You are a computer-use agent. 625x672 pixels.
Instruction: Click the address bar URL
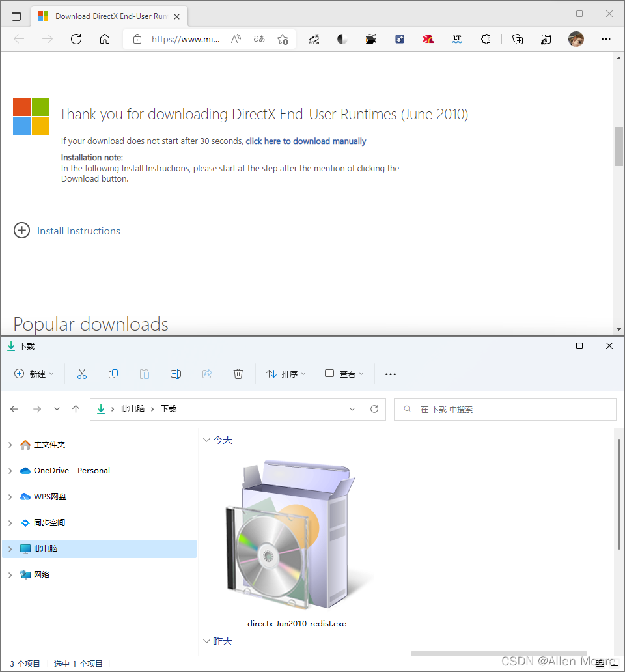[186, 40]
